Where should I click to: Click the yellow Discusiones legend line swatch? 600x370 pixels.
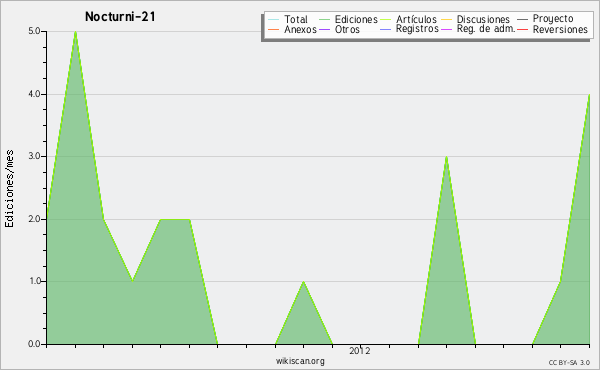click(x=446, y=20)
